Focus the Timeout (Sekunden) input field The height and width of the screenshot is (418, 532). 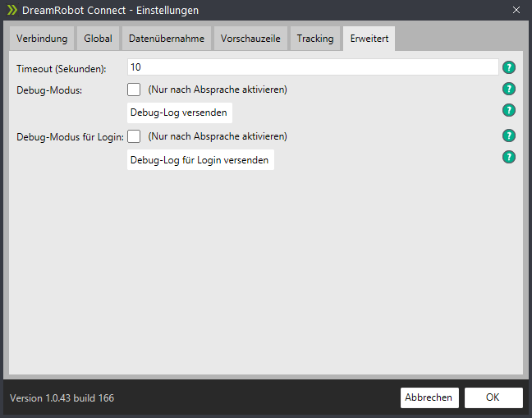click(x=313, y=67)
